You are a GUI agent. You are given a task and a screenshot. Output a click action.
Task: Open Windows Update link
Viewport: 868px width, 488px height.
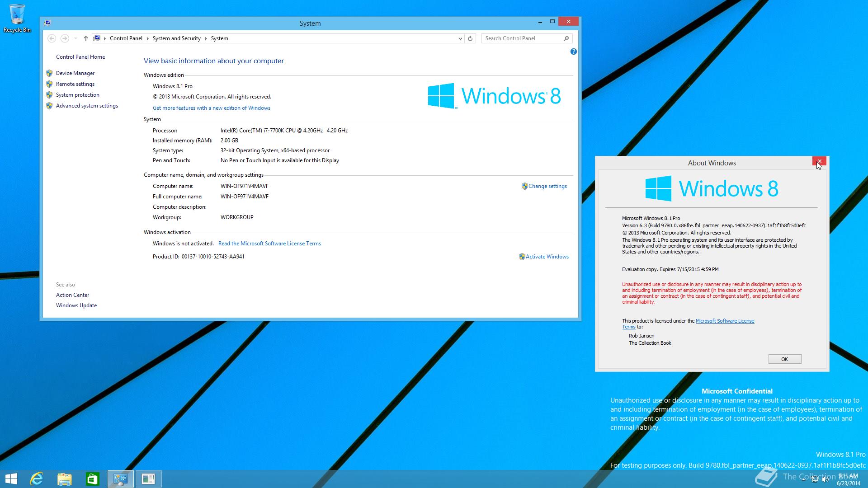pos(76,305)
